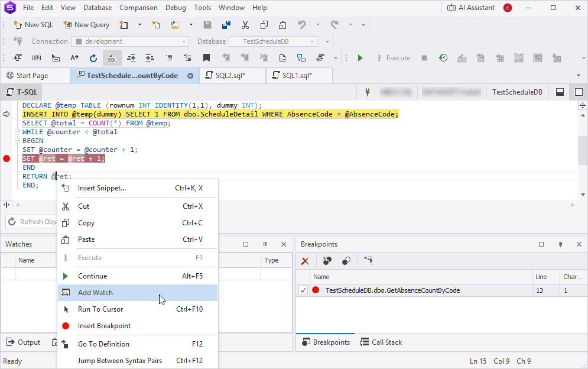
Task: Switch to the SQL2.sql tab
Action: pos(230,76)
